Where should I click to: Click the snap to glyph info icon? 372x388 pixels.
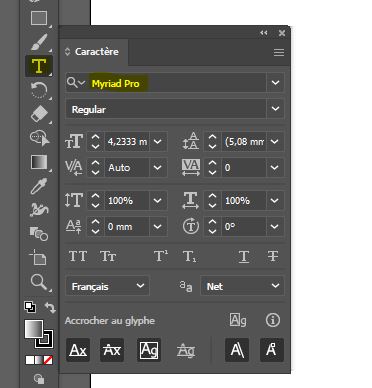pos(273,320)
